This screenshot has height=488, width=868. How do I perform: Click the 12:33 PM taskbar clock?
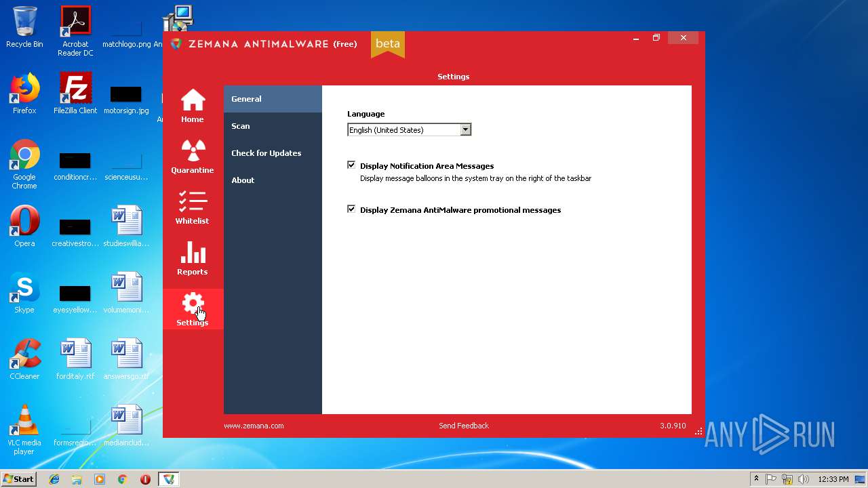(x=833, y=479)
